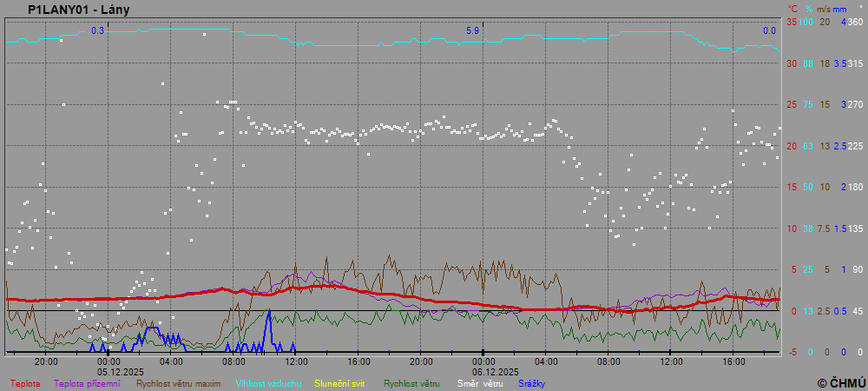This screenshot has width=868, height=391.
Task: Click the 360 wind direction axis value
Action: [x=855, y=22]
